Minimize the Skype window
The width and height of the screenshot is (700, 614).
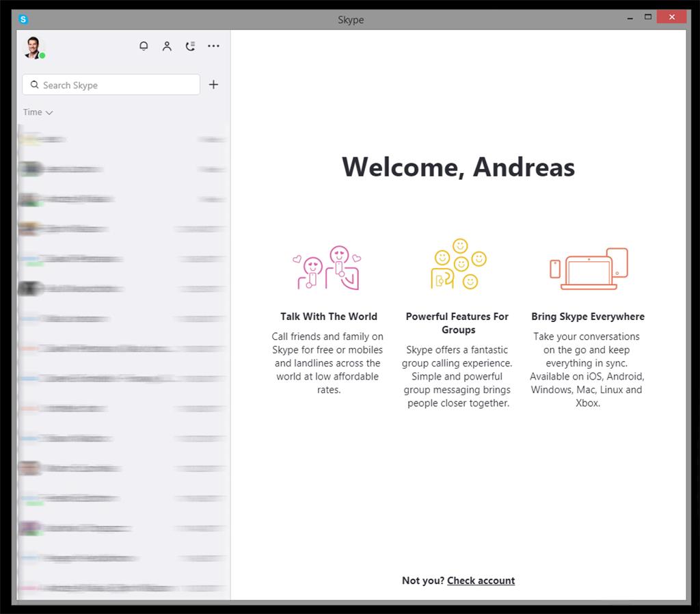630,18
